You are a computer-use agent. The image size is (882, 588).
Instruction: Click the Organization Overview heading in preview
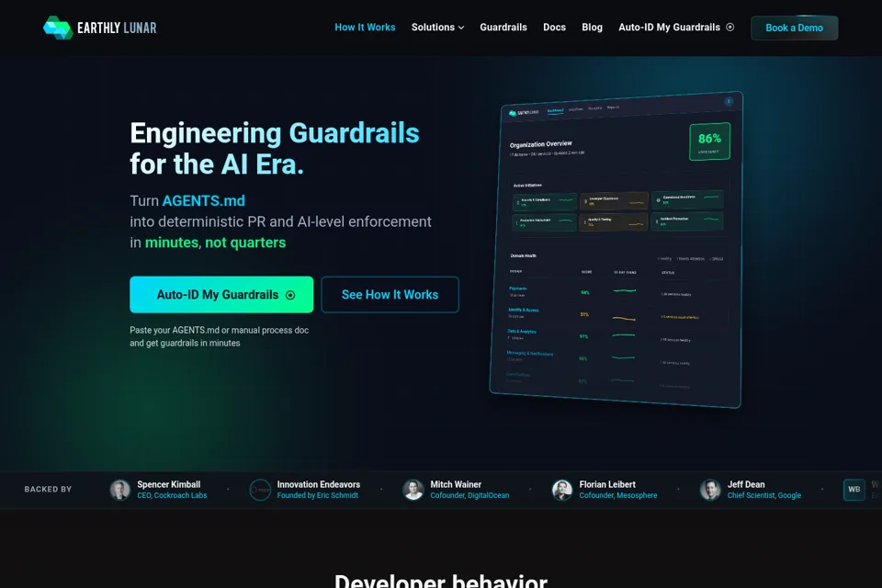tap(540, 144)
